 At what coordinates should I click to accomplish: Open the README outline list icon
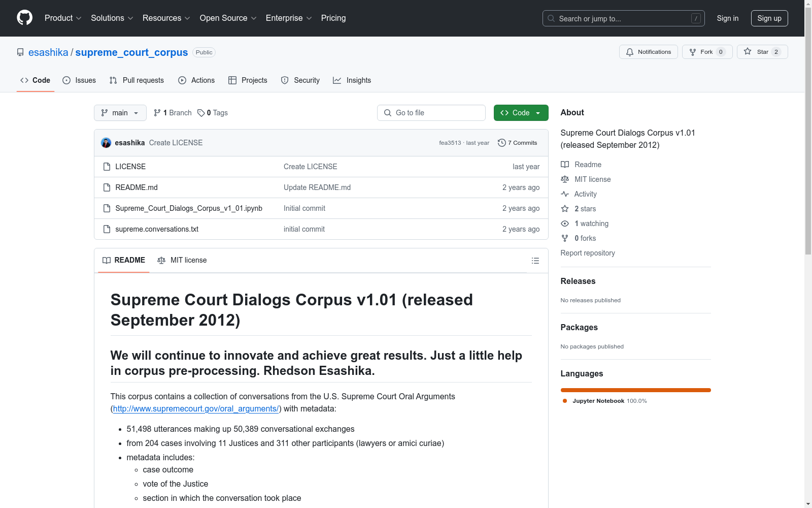[535, 261]
